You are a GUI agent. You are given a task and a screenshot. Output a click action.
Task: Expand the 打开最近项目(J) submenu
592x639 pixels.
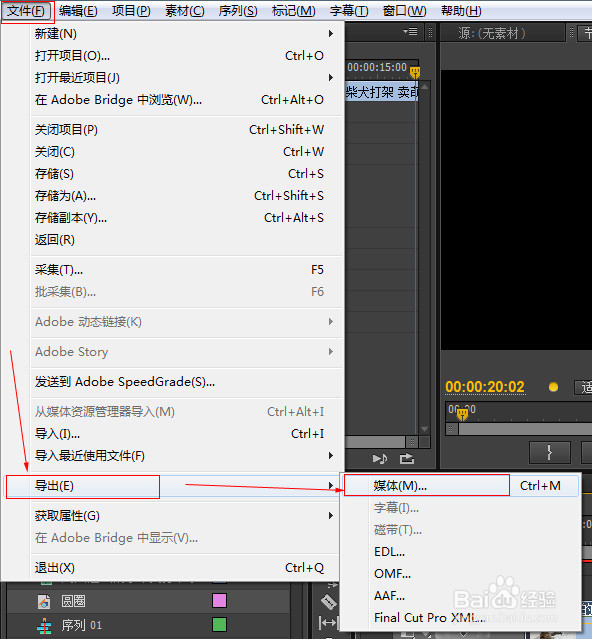[185, 78]
